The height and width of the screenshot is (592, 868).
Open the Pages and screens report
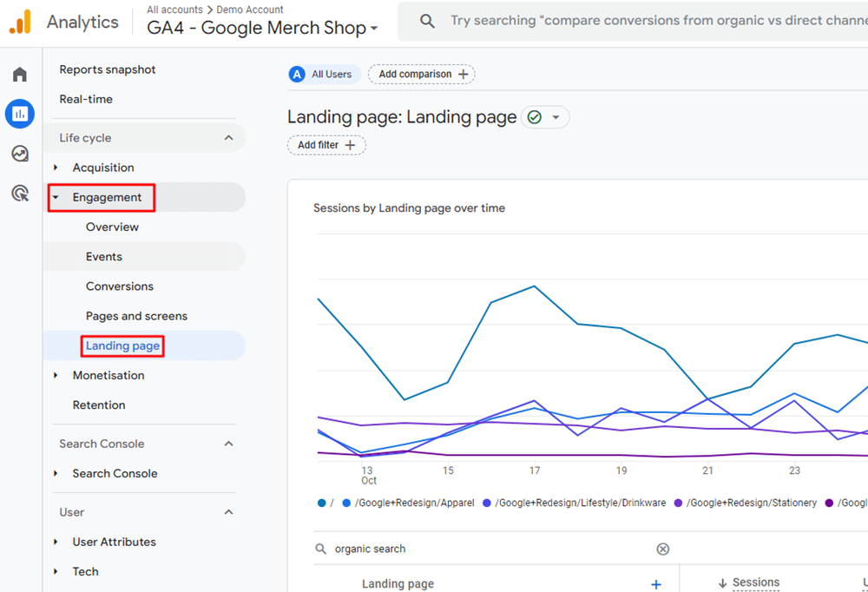point(136,315)
